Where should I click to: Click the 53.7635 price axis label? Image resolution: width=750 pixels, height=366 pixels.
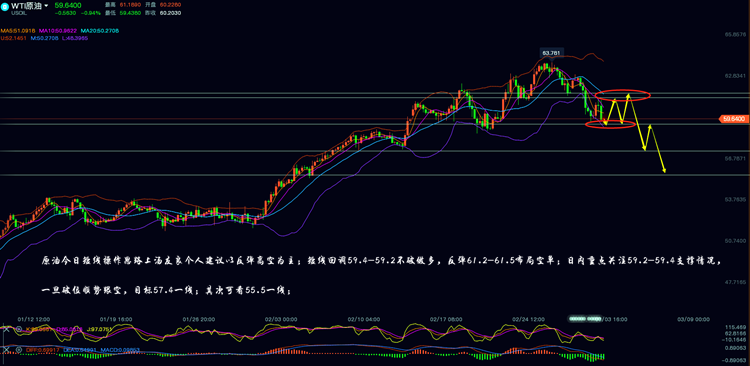pos(736,199)
